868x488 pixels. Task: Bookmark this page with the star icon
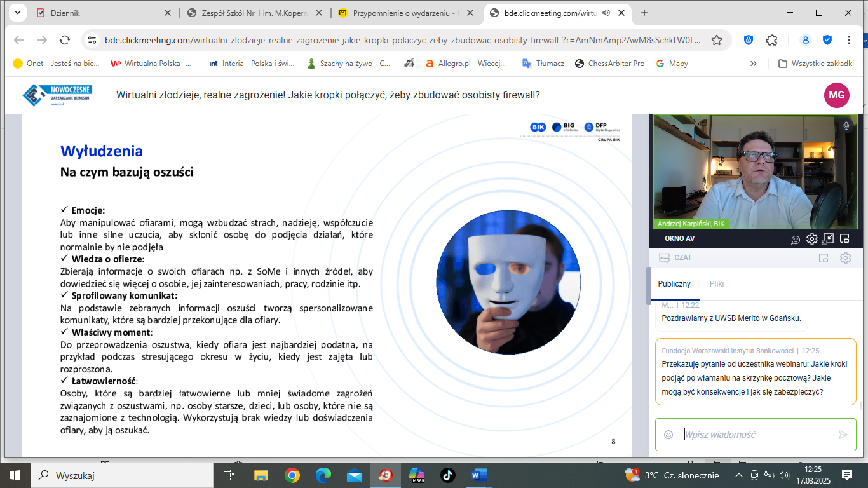click(x=717, y=40)
